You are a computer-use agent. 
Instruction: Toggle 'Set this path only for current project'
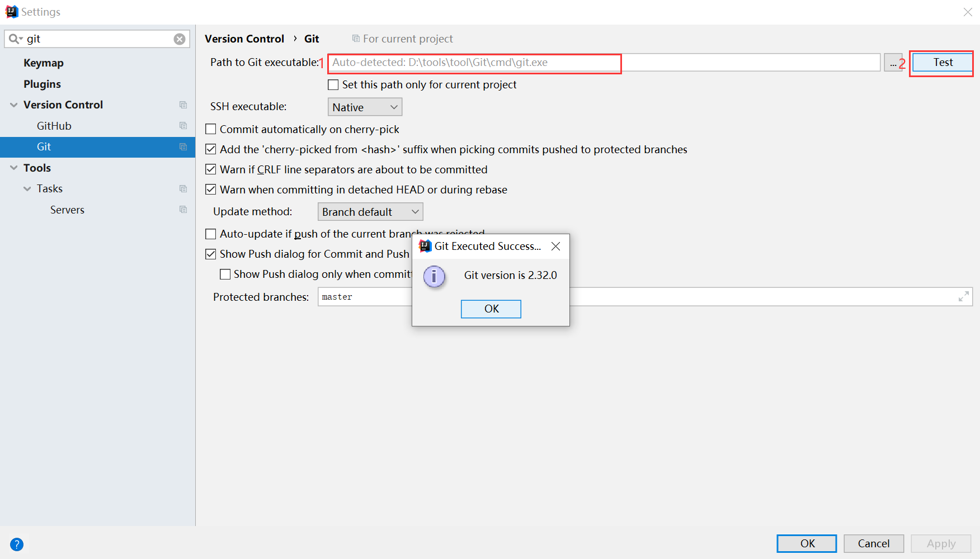(x=333, y=85)
